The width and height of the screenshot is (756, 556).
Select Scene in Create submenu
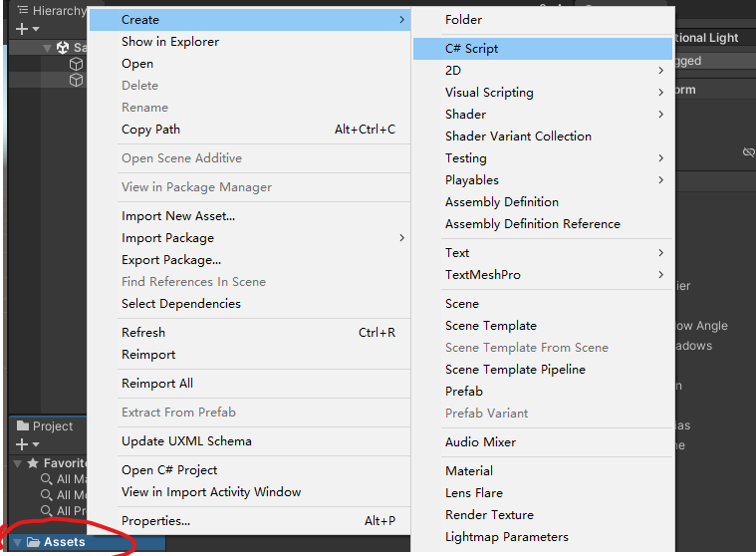click(543, 304)
